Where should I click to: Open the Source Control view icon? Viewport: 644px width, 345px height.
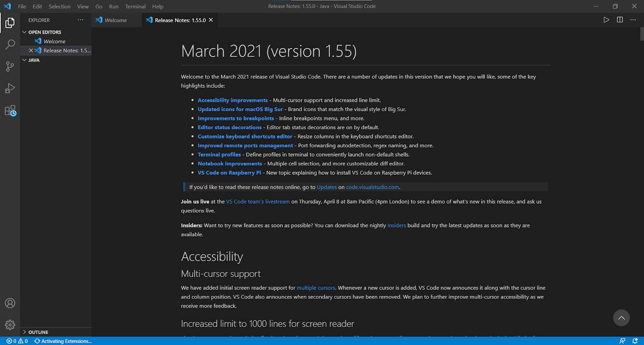coord(10,66)
